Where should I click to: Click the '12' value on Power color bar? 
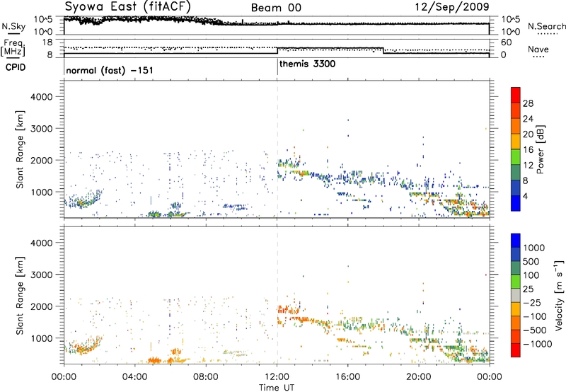coord(528,166)
